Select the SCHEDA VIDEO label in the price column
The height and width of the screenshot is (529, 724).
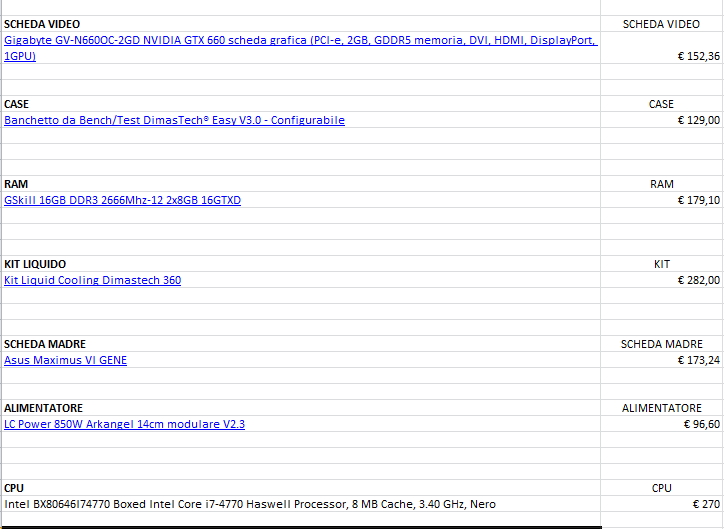click(661, 24)
